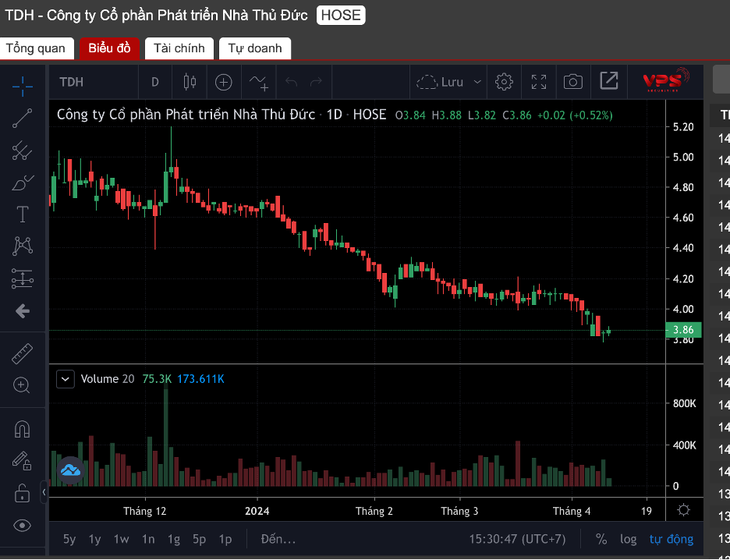The image size is (730, 560).
Task: Redo the last chart action
Action: coord(316,83)
